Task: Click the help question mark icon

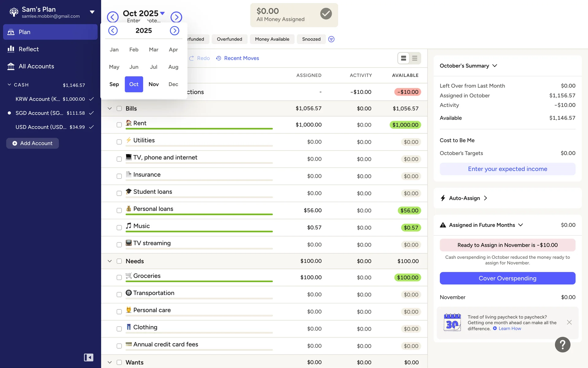Action: coord(562,345)
